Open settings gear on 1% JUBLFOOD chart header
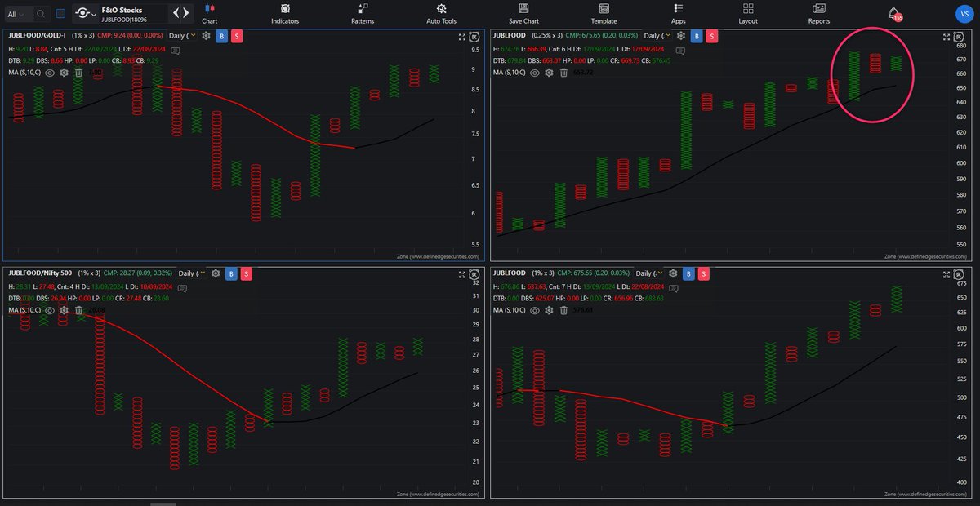Viewport: 980px width, 506px height. [x=673, y=273]
